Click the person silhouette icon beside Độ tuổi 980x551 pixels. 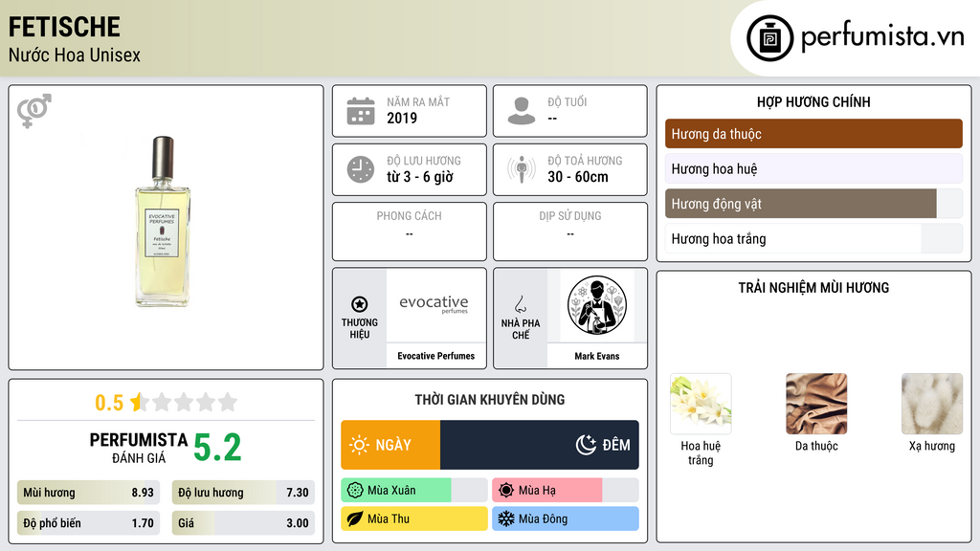(x=522, y=111)
